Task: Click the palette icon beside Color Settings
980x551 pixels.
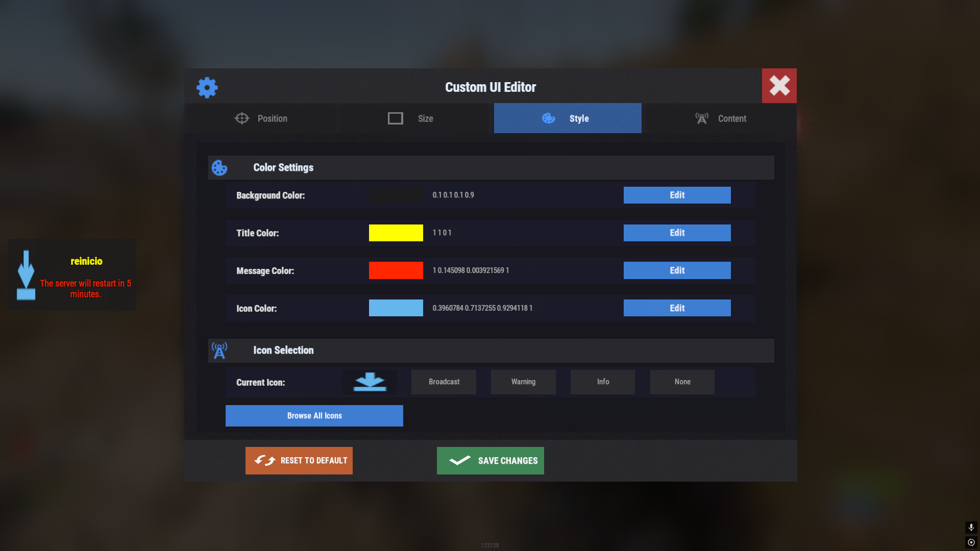Action: coord(219,168)
